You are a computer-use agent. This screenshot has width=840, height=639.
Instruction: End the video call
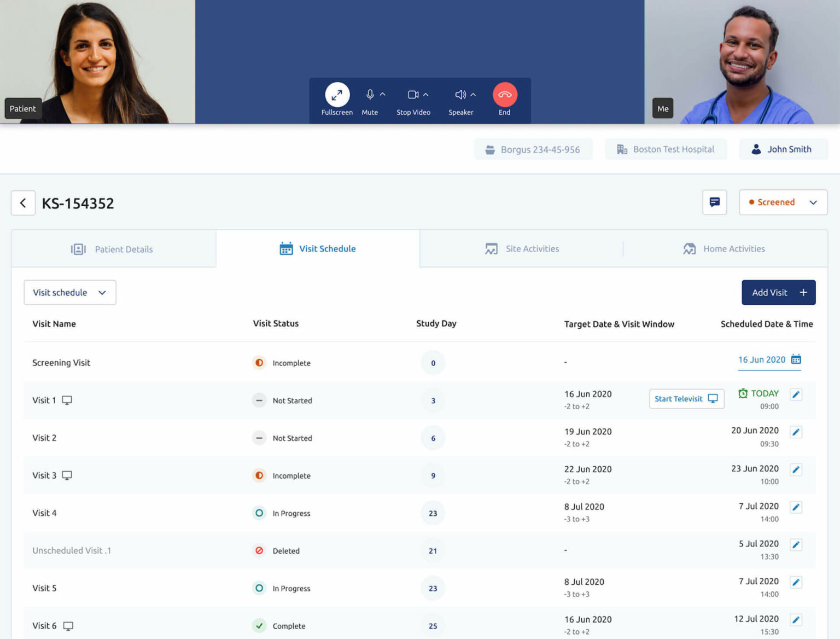point(504,95)
